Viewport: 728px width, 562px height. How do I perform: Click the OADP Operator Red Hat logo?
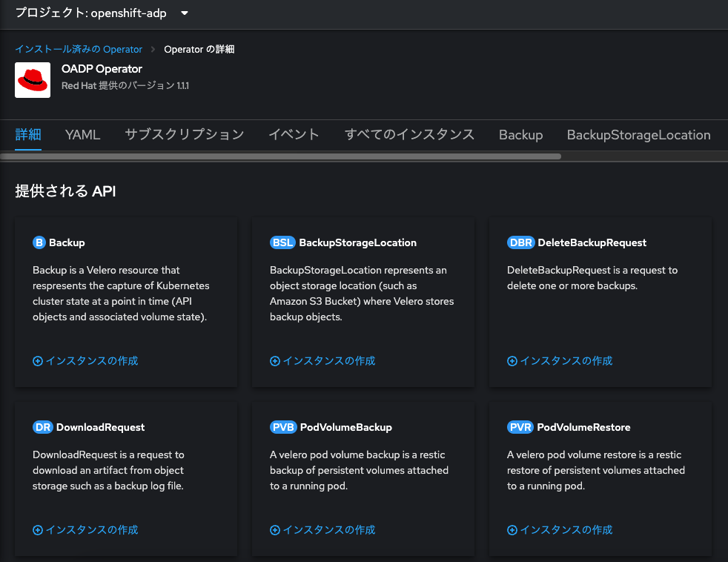(x=33, y=79)
